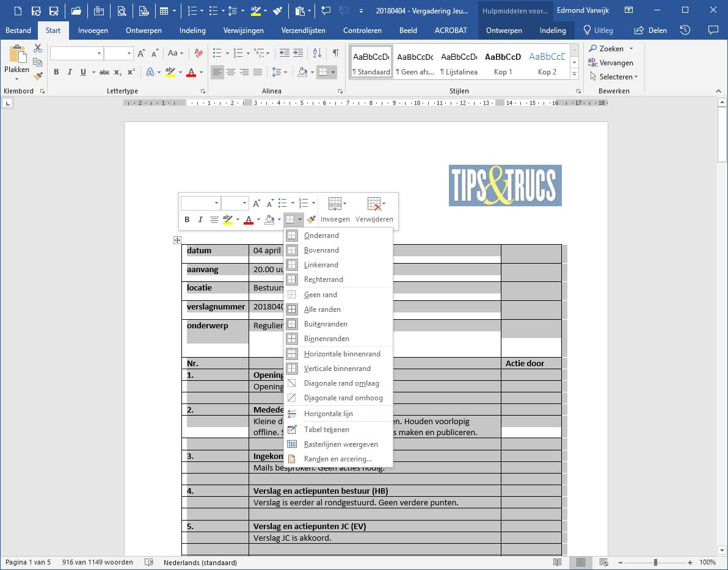Click the Read mode icon in the status bar

557,562
